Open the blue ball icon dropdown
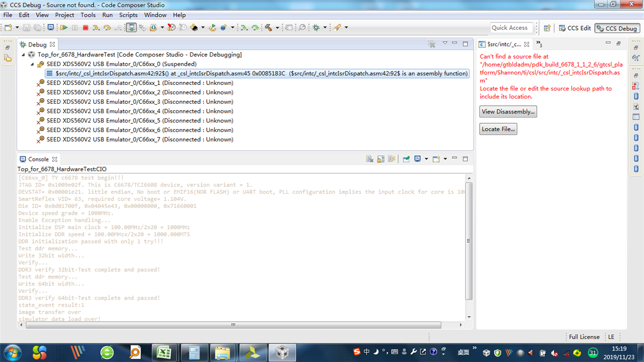The height and width of the screenshot is (362, 644). point(232,27)
